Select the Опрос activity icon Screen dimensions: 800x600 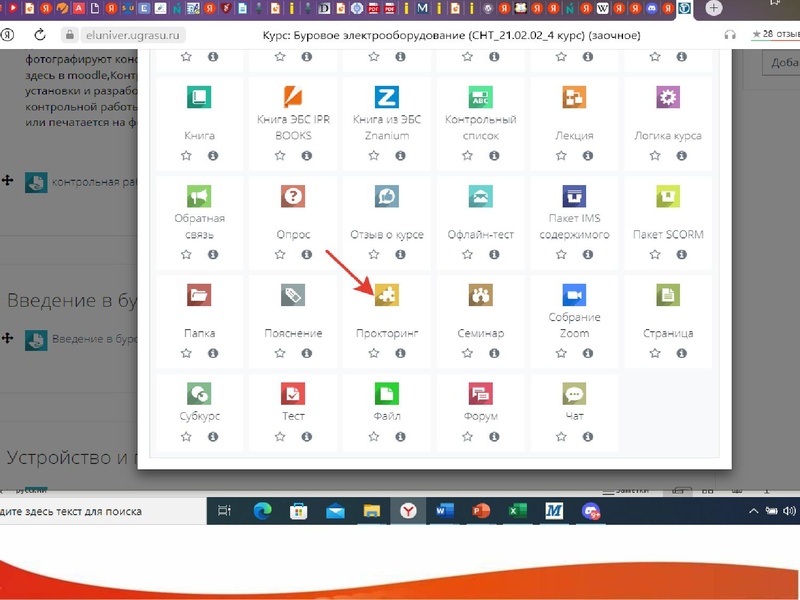pos(292,196)
